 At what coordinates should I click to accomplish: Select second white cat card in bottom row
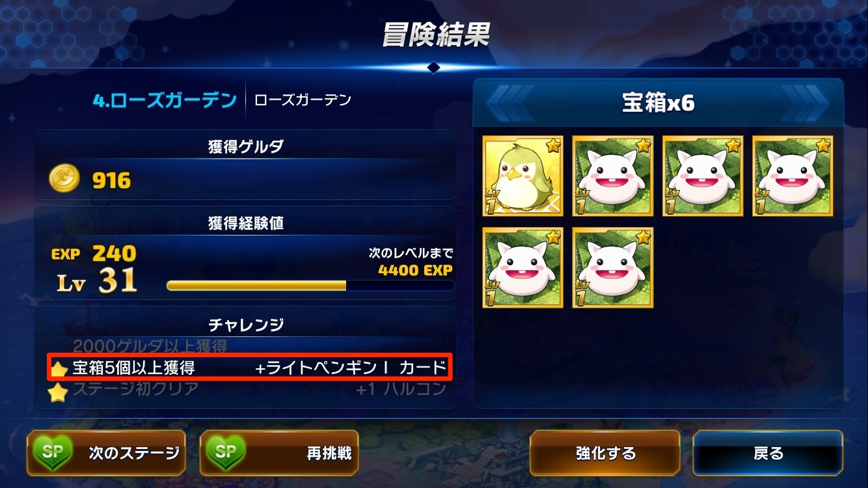click(613, 267)
